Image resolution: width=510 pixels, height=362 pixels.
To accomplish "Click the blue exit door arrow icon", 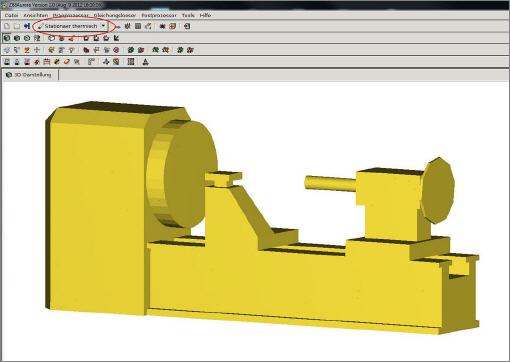I will [27, 26].
